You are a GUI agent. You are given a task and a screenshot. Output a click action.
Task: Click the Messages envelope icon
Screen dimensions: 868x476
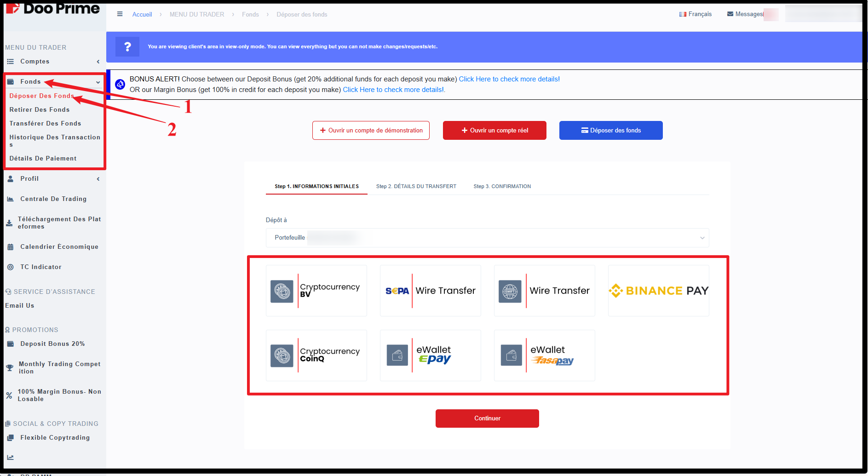click(x=730, y=14)
